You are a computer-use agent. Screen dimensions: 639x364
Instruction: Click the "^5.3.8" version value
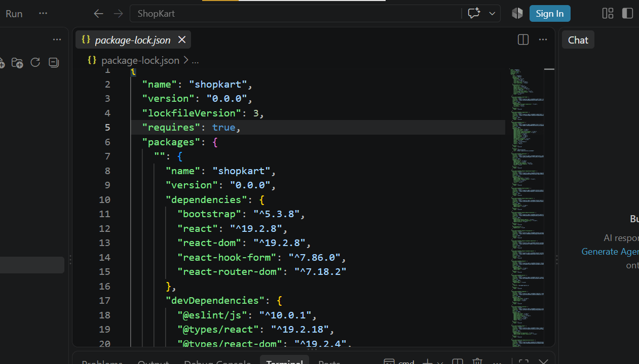click(x=277, y=214)
